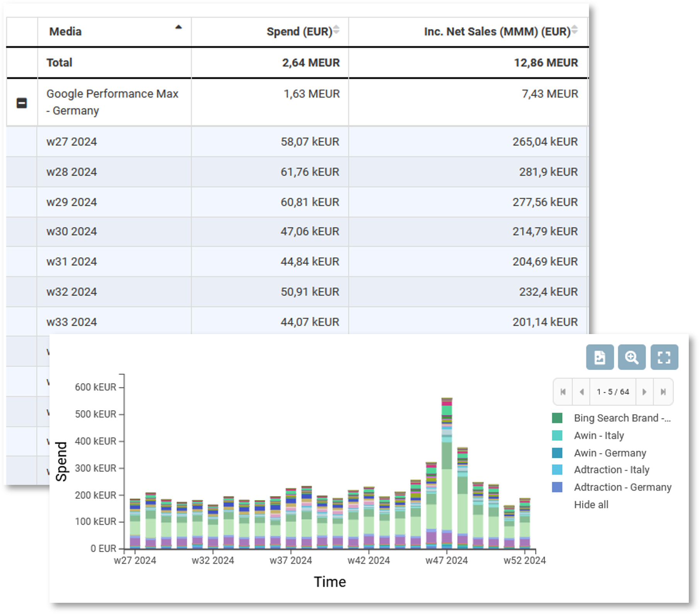
Task: Toggle Adtraction - Italy legend swatch
Action: point(557,470)
